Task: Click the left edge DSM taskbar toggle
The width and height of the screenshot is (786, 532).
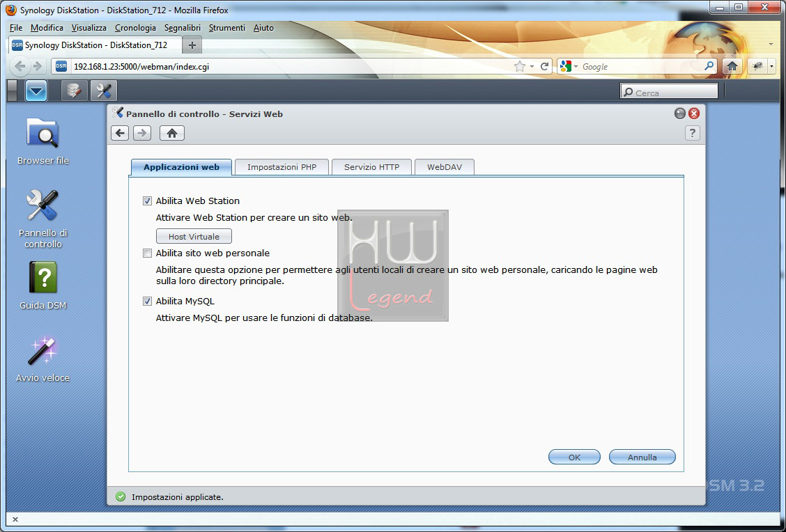Action: [13, 91]
